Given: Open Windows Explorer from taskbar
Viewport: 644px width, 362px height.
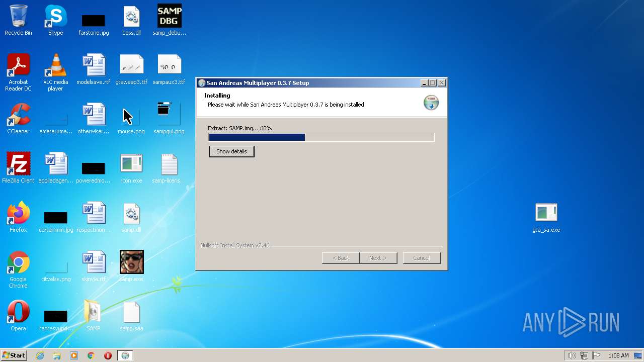Looking at the screenshot, I should (x=57, y=355).
